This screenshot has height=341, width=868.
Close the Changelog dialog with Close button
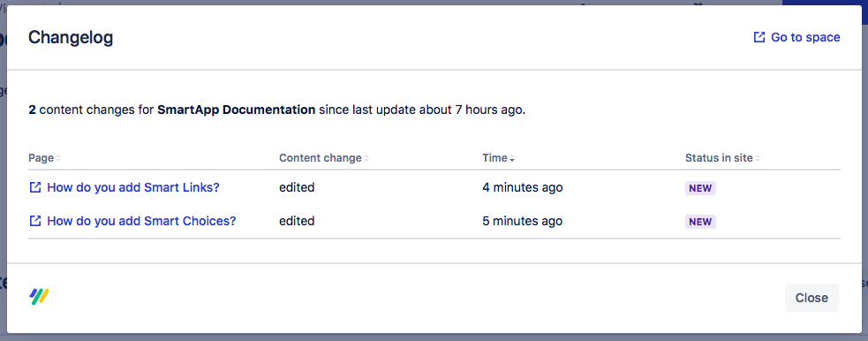[811, 298]
